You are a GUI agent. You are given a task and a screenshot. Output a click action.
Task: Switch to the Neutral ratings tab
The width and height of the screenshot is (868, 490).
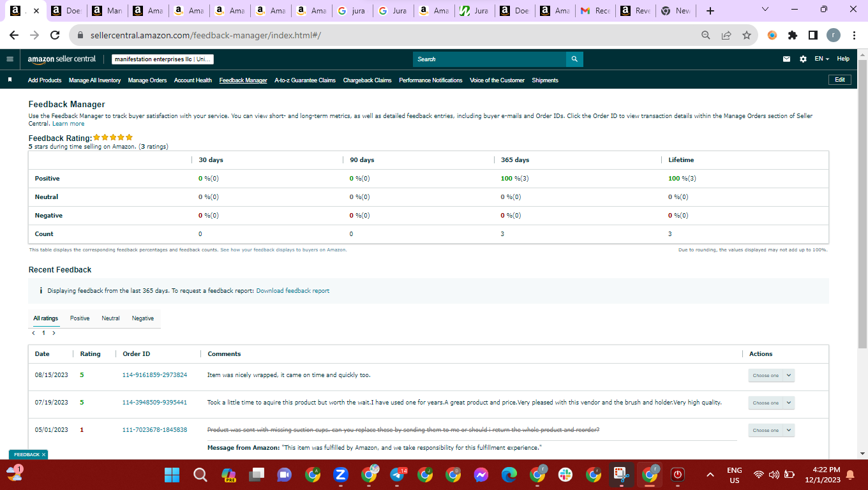click(x=110, y=318)
